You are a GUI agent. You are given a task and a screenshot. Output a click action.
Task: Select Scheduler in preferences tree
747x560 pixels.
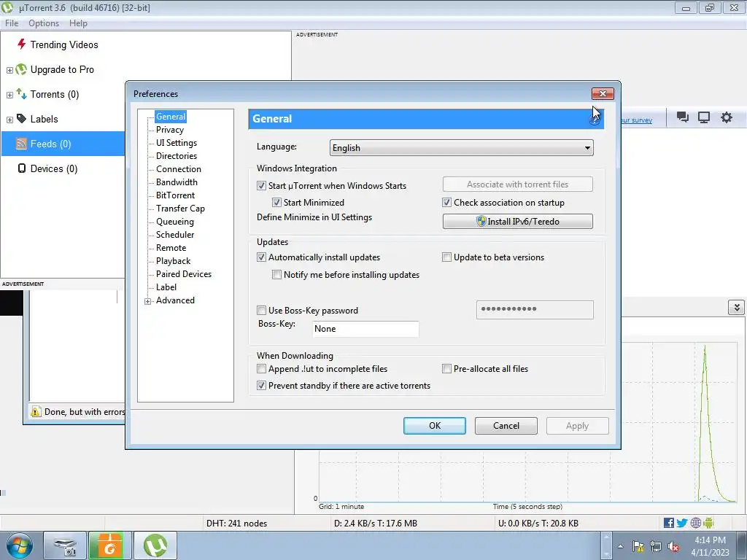(x=175, y=235)
